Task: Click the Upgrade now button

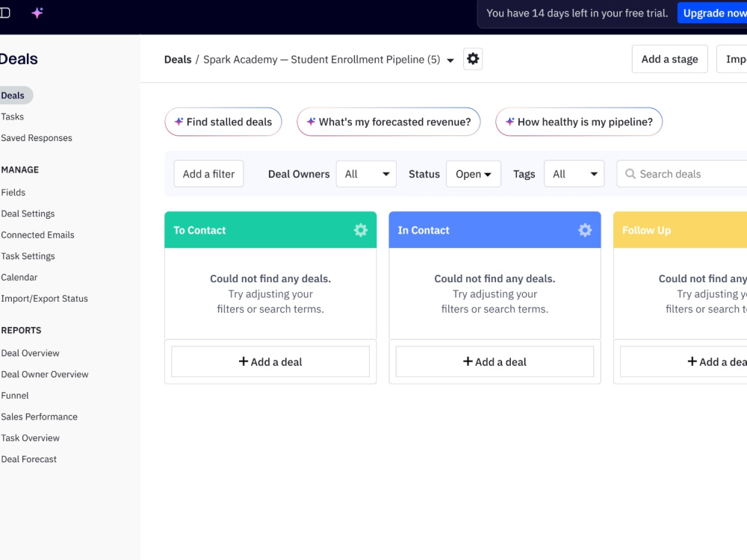Action: 713,13
